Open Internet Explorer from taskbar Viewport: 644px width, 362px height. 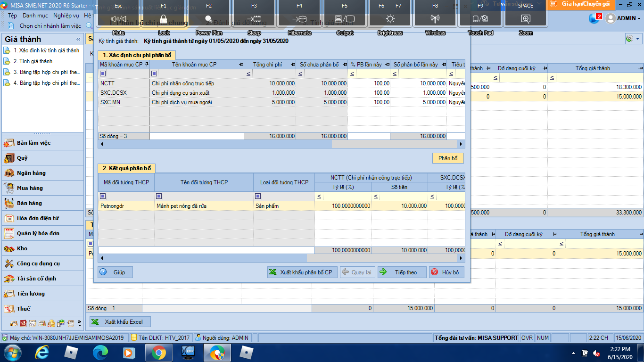click(x=42, y=352)
